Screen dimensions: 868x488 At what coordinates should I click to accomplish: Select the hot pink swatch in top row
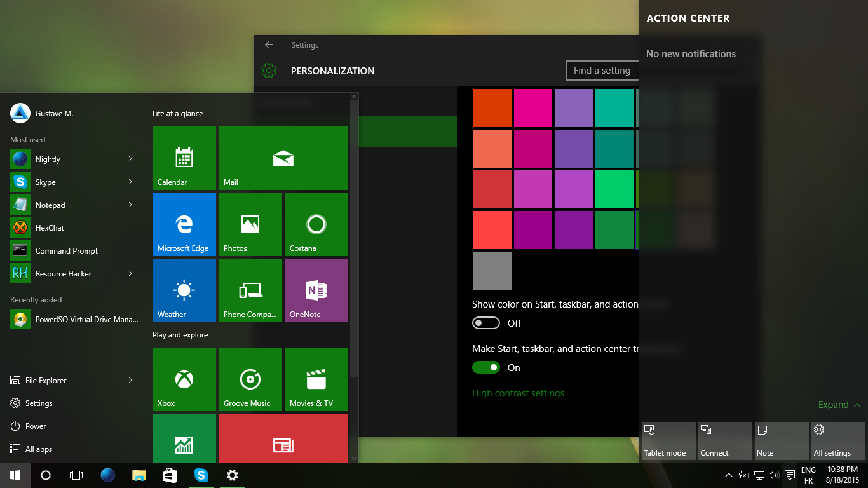[533, 108]
